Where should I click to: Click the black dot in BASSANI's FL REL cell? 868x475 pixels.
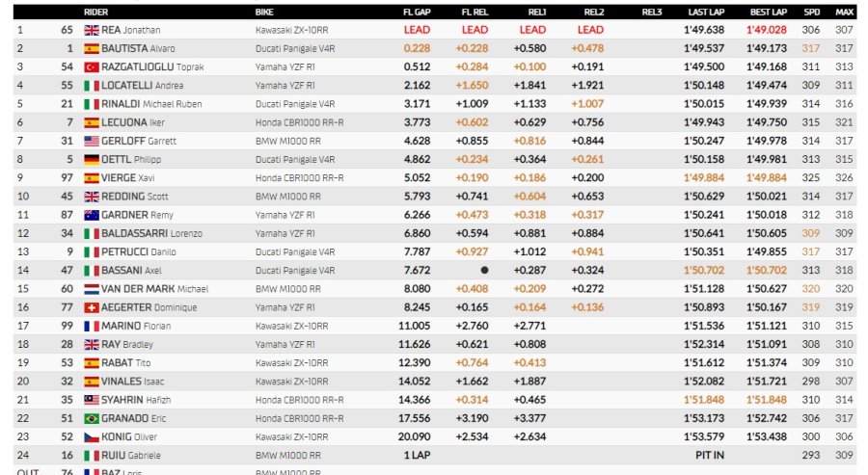tap(484, 271)
